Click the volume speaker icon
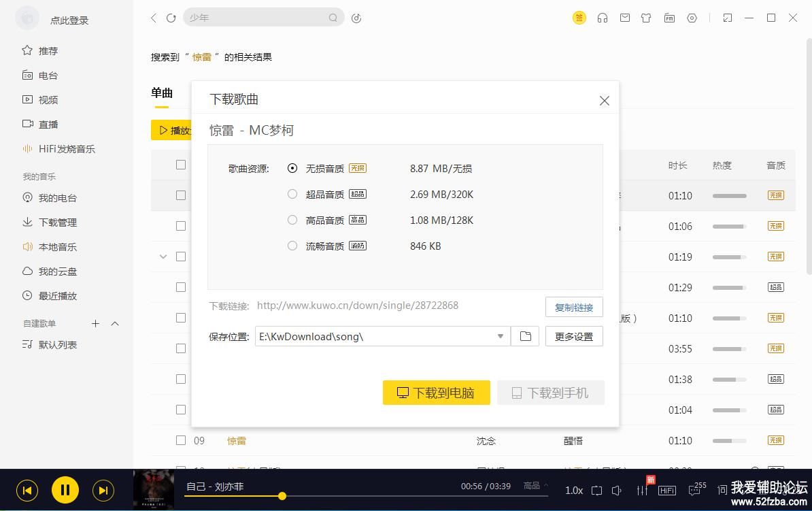Viewport: 812px width, 511px height. [617, 490]
